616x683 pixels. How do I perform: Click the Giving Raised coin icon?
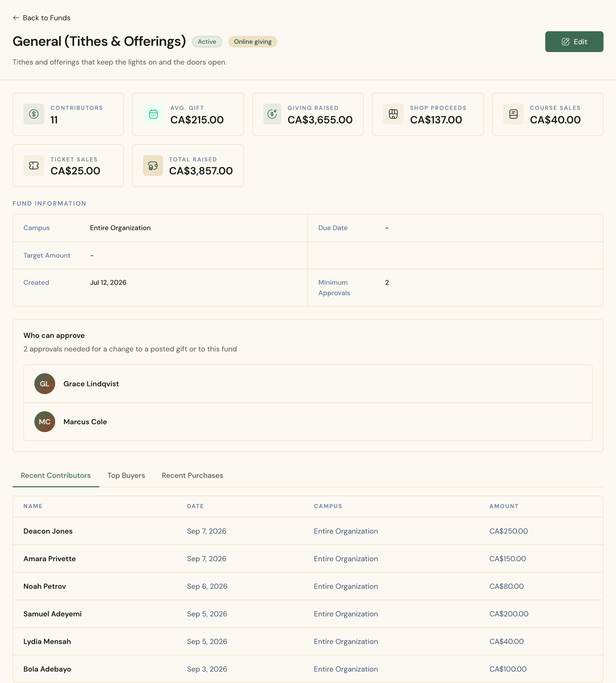click(272, 114)
